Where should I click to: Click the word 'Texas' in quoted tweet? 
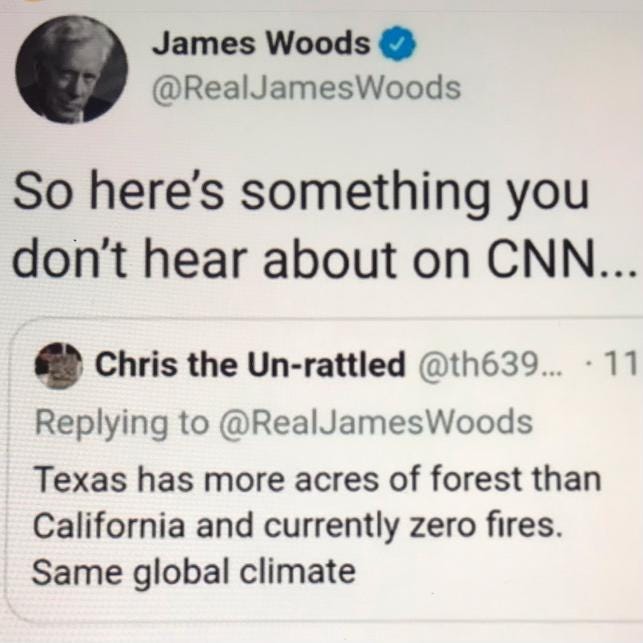tap(80, 479)
